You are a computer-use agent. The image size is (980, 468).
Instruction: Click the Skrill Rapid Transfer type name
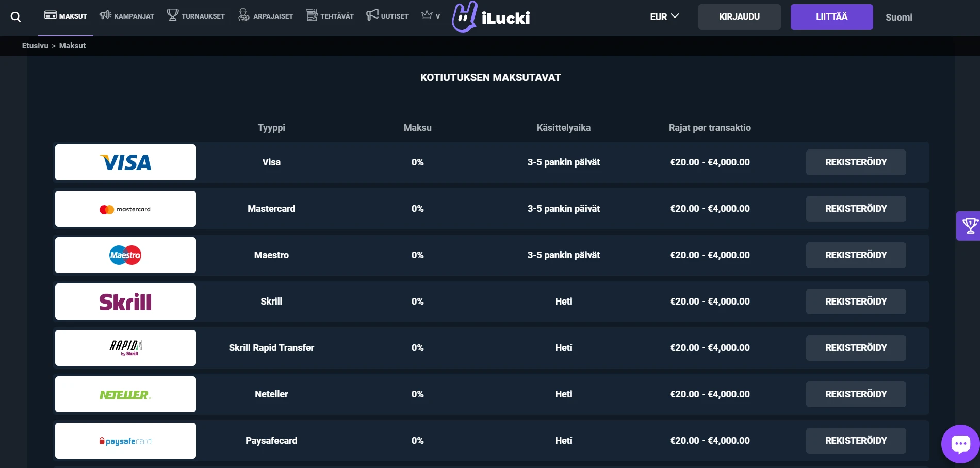tap(271, 348)
